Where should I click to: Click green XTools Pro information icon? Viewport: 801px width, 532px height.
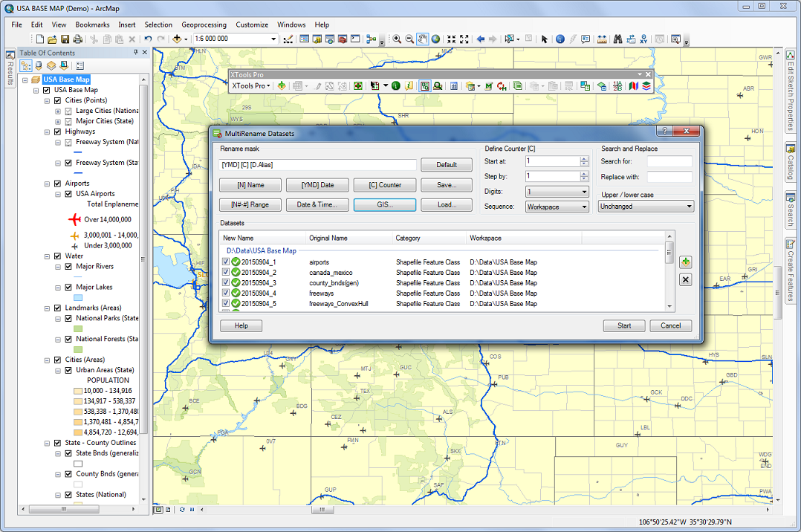pyautogui.click(x=395, y=86)
